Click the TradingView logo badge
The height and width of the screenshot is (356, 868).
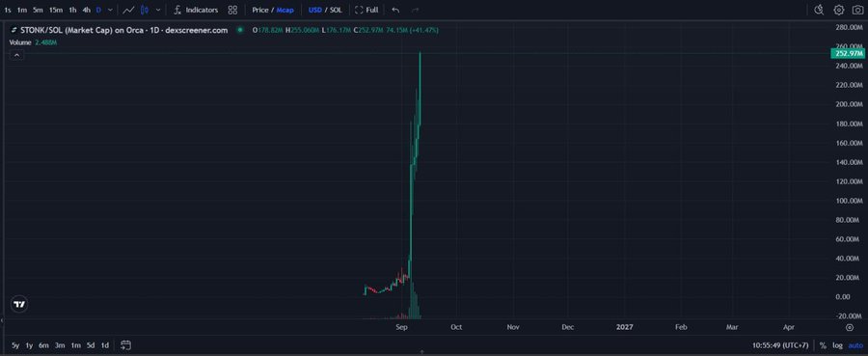[19, 304]
